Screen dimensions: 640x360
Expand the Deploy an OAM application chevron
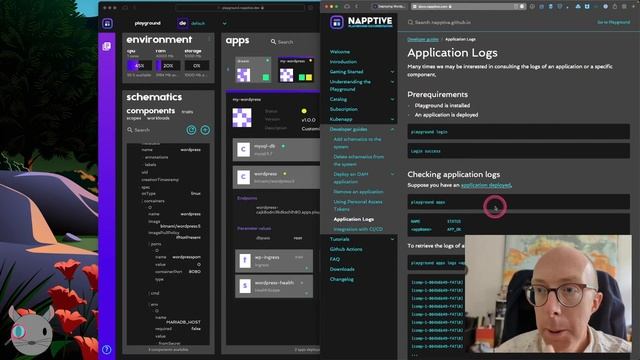click(392, 174)
